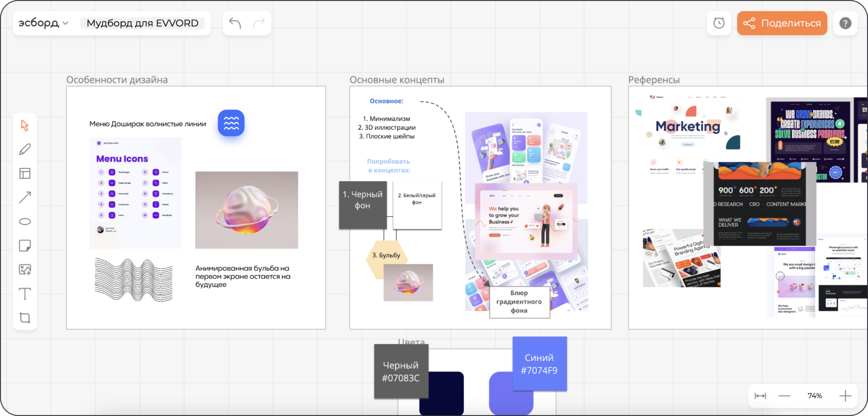Choose the frame layout tool

[x=25, y=173]
